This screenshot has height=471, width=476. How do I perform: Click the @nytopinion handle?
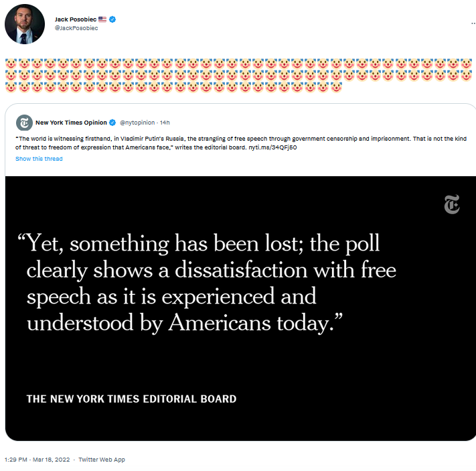point(137,123)
